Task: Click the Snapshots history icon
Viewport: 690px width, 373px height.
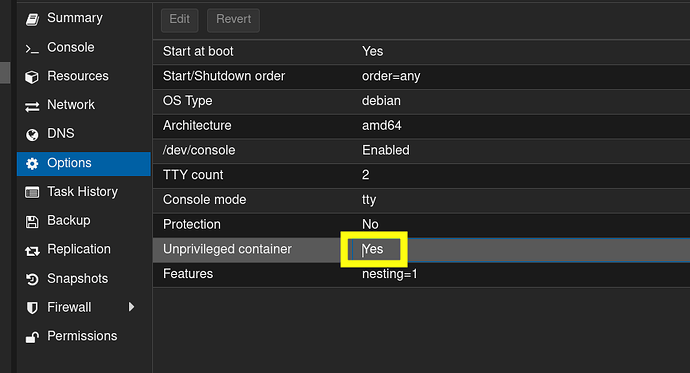Action: click(32, 279)
